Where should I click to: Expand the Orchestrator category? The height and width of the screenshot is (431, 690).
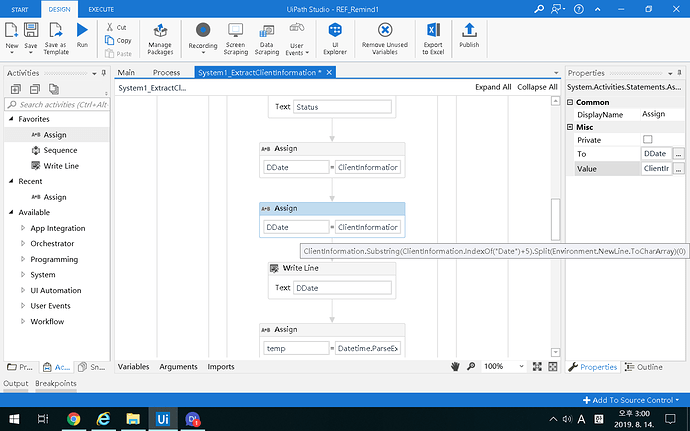pos(23,243)
